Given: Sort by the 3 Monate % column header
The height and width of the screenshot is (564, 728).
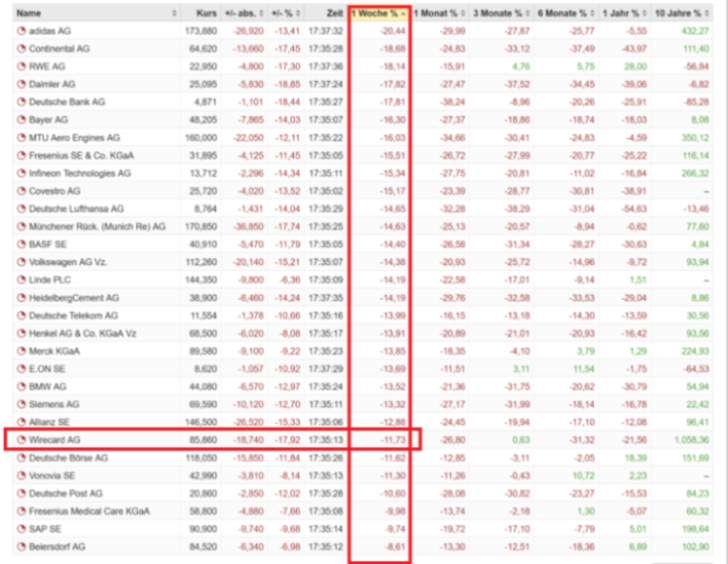Looking at the screenshot, I should [x=501, y=13].
